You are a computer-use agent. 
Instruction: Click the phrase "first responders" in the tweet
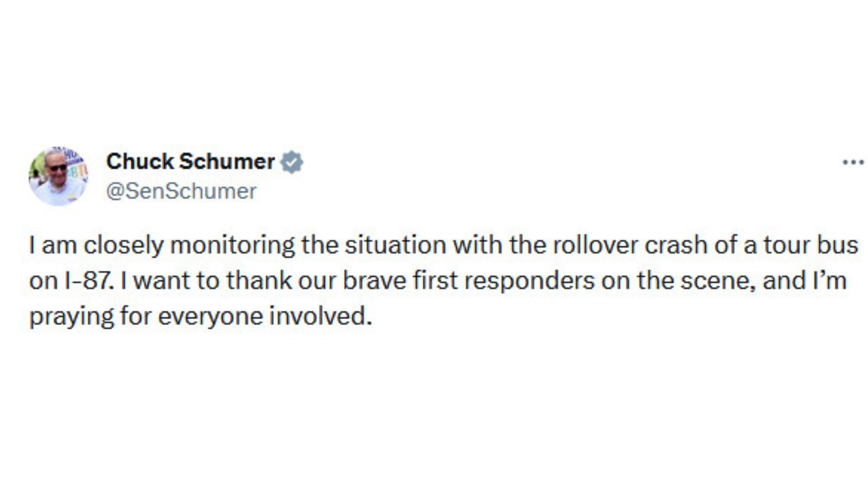(503, 281)
